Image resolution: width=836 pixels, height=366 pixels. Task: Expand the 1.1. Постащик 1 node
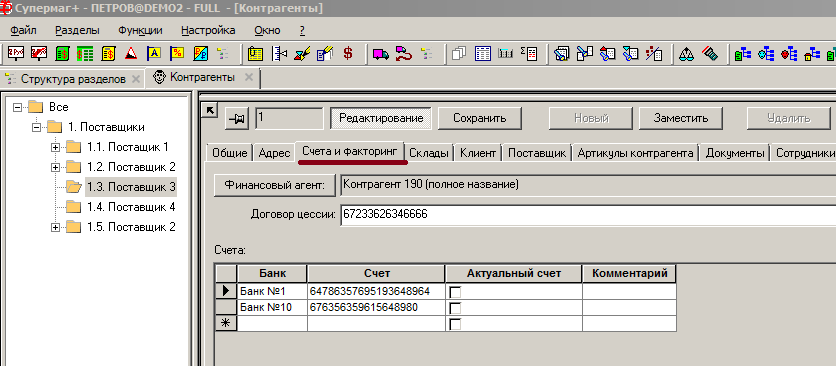coord(55,147)
